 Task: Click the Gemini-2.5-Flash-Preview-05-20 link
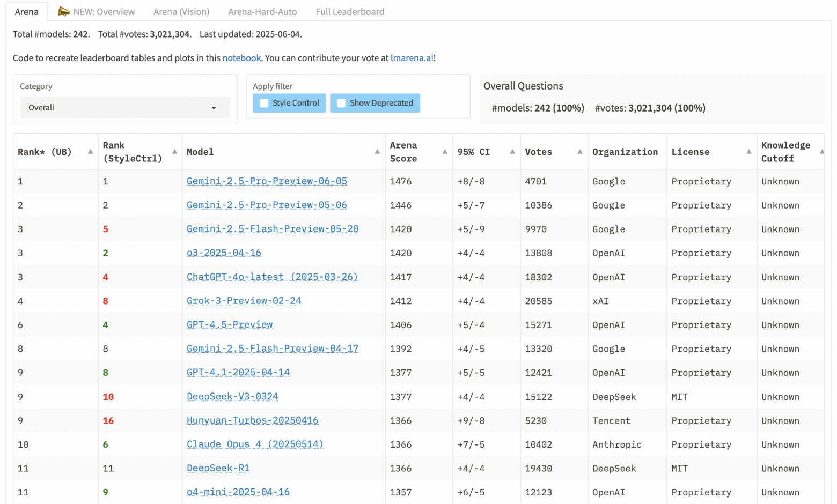point(273,229)
